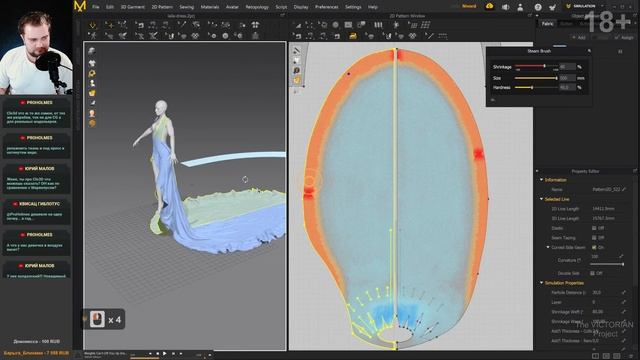Open the Retopology menu
640x360 pixels.
coord(257,7)
